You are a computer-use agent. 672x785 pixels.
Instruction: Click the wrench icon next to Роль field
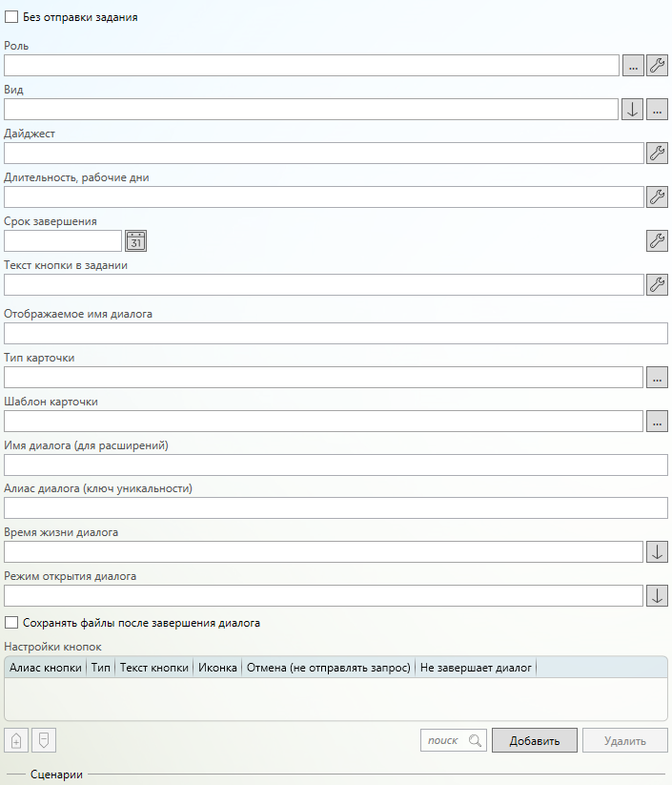[x=657, y=65]
